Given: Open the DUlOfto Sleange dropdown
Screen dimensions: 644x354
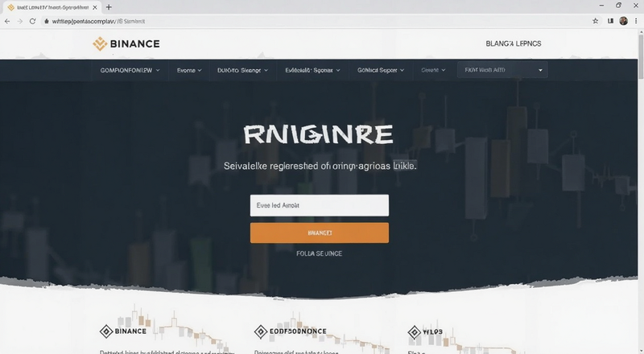Looking at the screenshot, I should (243, 70).
